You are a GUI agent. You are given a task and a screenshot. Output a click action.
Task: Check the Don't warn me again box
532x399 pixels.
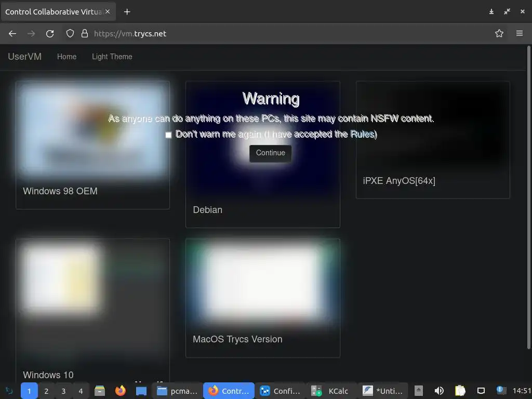[x=168, y=135]
